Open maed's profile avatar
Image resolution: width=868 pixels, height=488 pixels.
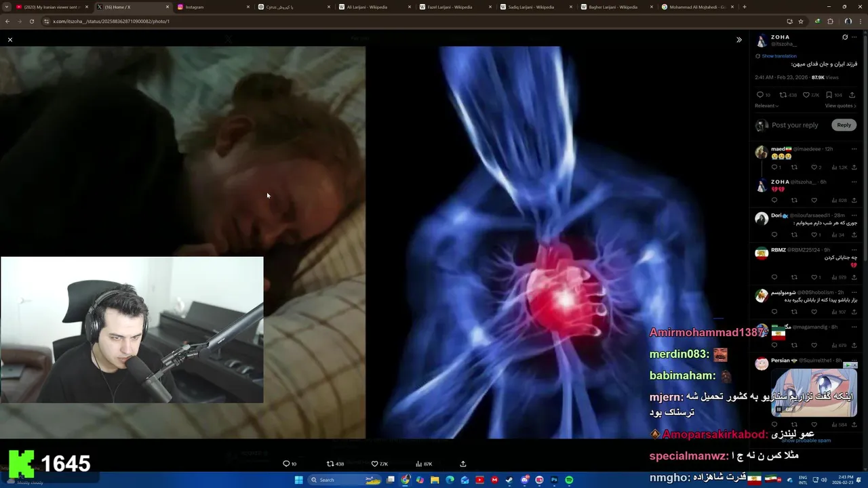coord(762,152)
